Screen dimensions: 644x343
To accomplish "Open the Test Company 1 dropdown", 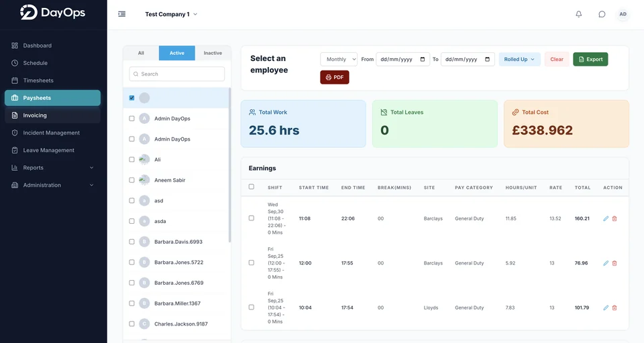I will coord(171,14).
